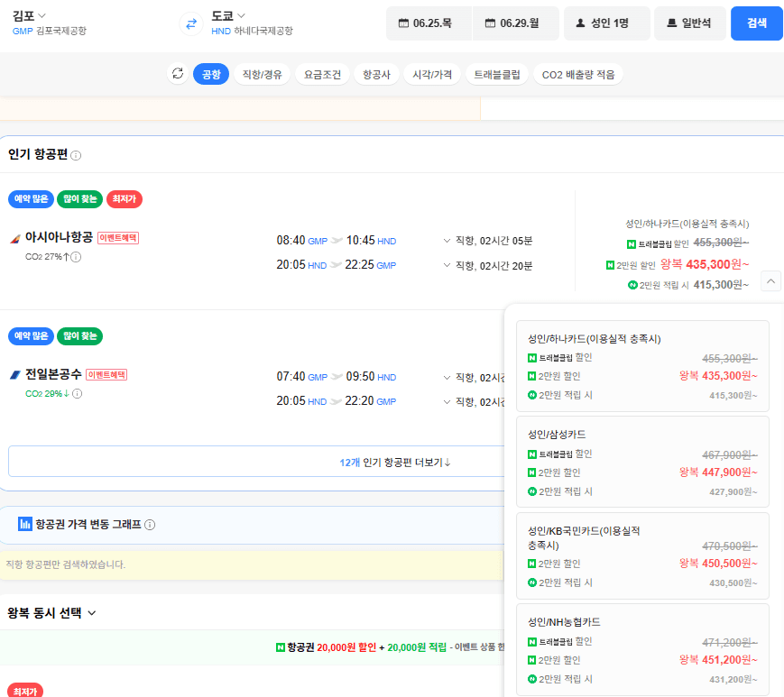Expand 전일본공수 07:40 outbound flight details

[x=447, y=377]
